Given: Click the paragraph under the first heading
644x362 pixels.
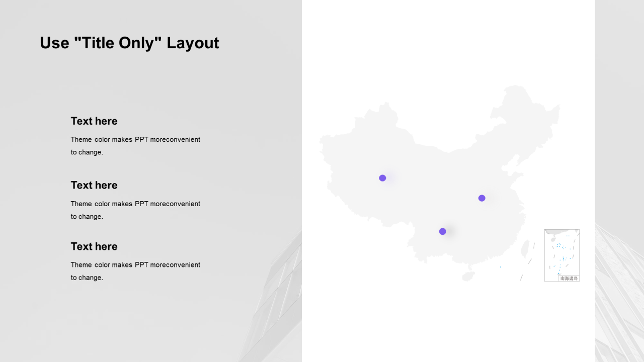Looking at the screenshot, I should (x=135, y=146).
